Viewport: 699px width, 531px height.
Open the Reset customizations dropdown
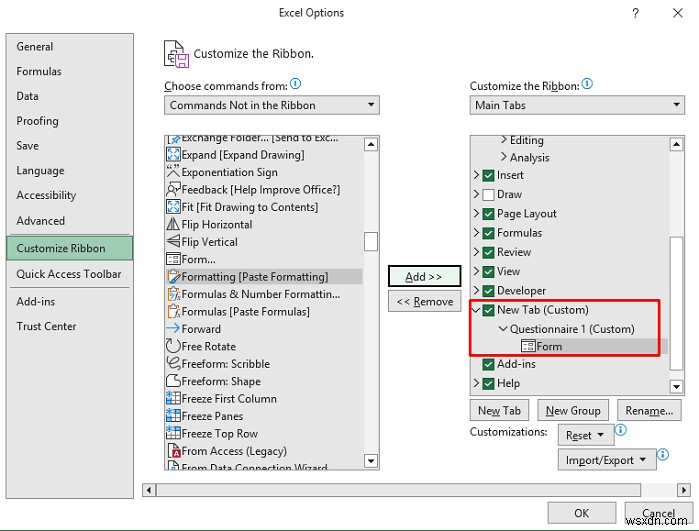pos(586,435)
